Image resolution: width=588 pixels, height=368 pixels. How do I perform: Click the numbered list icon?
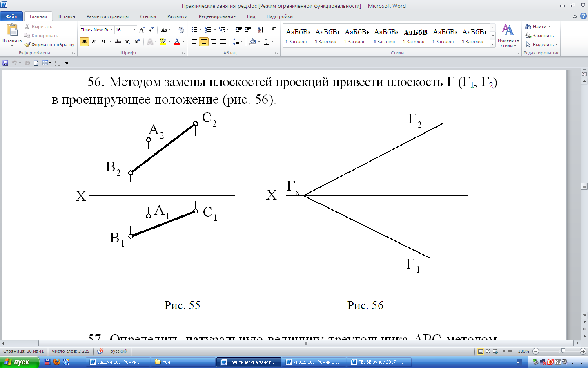pos(208,30)
